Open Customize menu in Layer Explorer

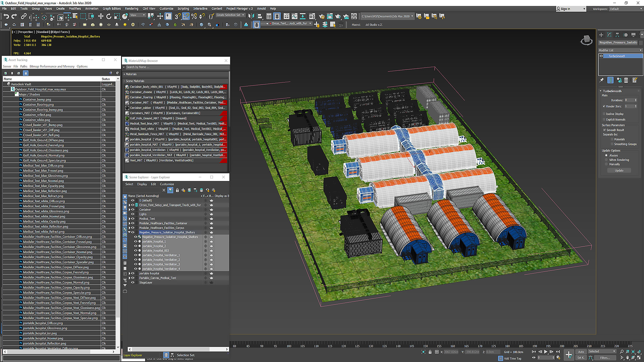pyautogui.click(x=167, y=184)
